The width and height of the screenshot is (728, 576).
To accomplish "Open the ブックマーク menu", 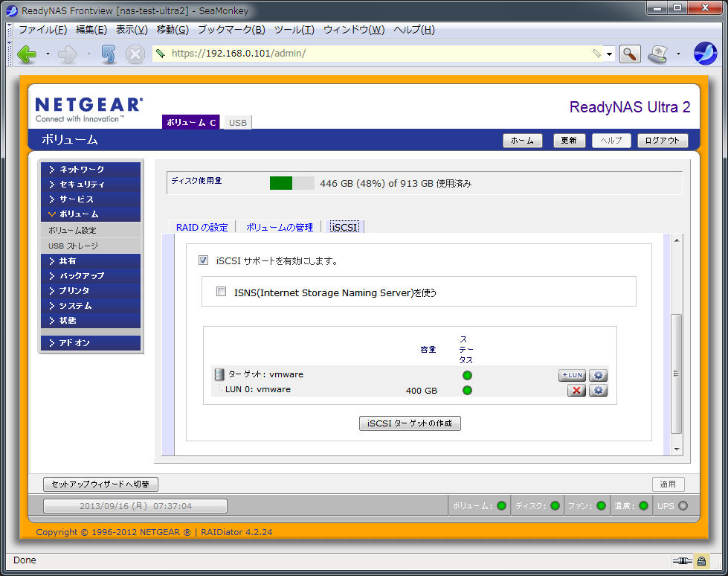I will click(x=232, y=31).
